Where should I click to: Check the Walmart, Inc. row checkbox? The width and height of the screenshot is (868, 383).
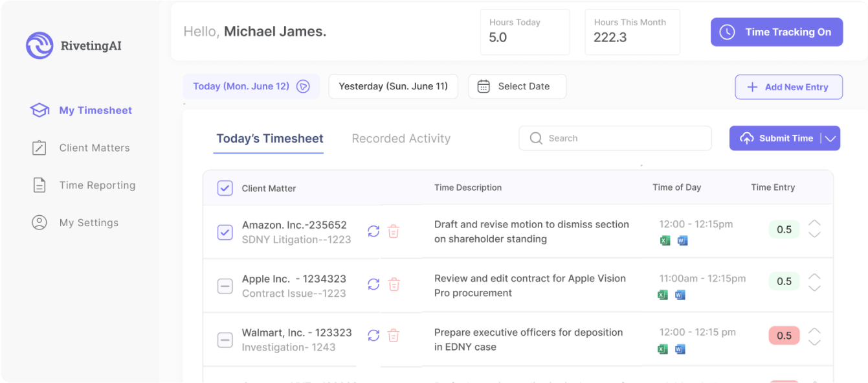(x=225, y=340)
